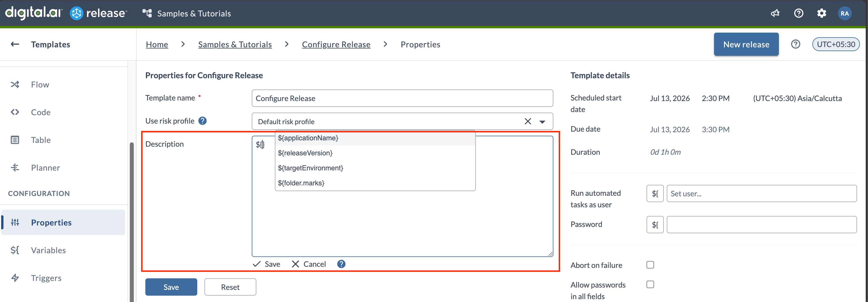
Task: Open Flow in sidebar
Action: pyautogui.click(x=40, y=84)
